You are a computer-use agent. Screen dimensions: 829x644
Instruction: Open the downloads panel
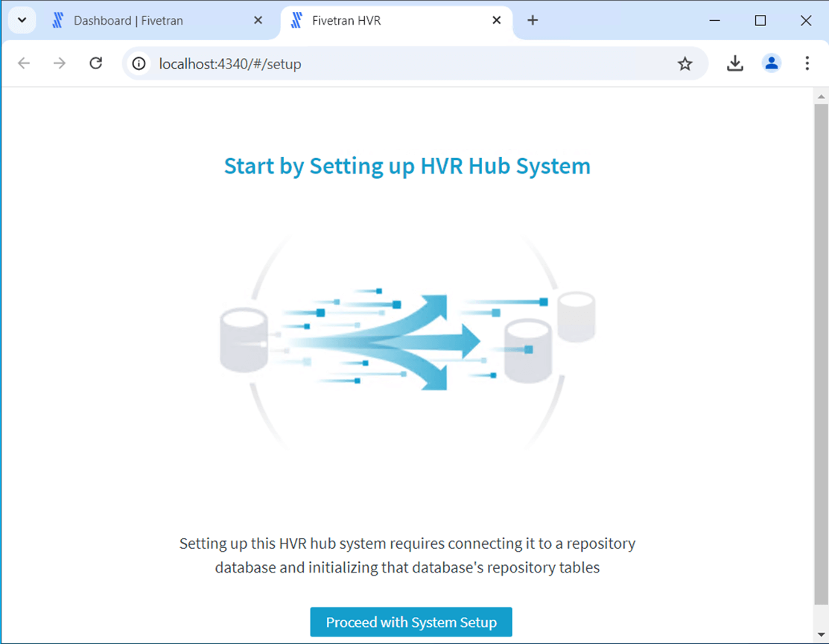735,63
